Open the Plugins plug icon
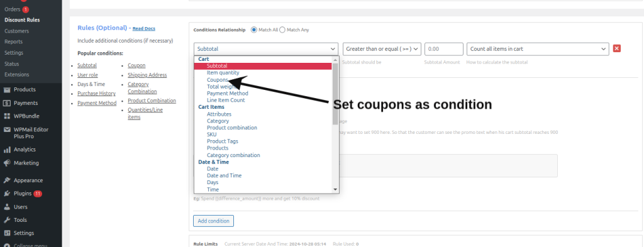The width and height of the screenshot is (644, 247). pyautogui.click(x=6, y=194)
